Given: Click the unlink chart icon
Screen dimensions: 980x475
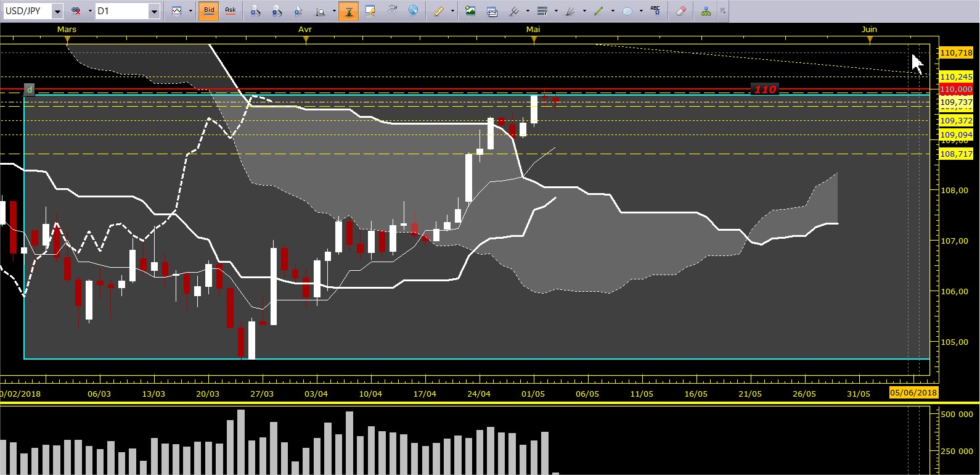Looking at the screenshot, I should pos(76,11).
